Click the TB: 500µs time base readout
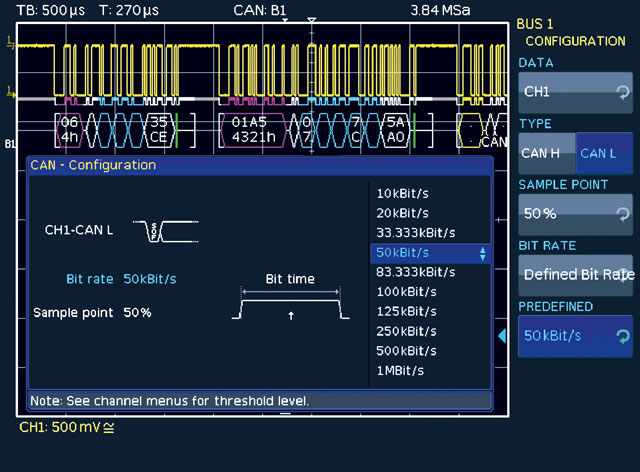The height and width of the screenshot is (472, 640). (x=51, y=10)
